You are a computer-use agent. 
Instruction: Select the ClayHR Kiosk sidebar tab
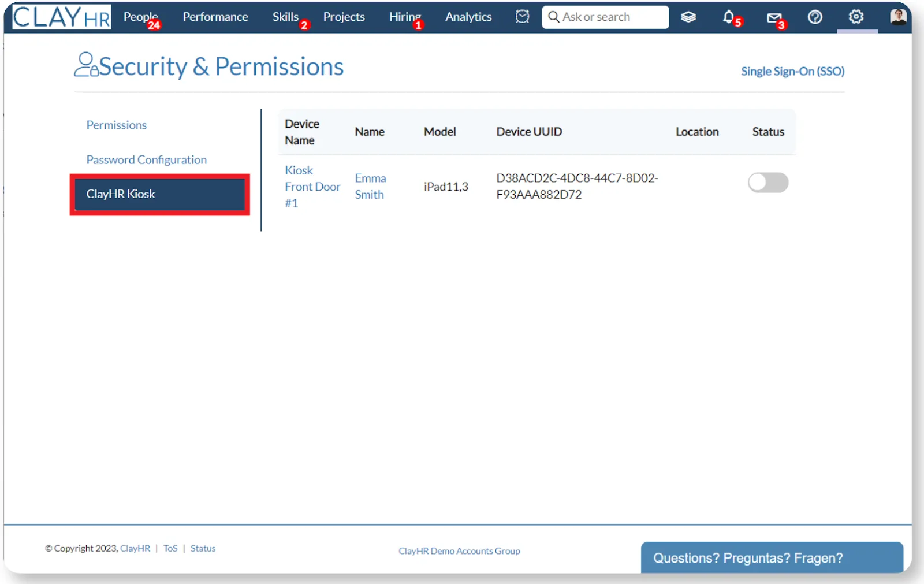(x=160, y=194)
